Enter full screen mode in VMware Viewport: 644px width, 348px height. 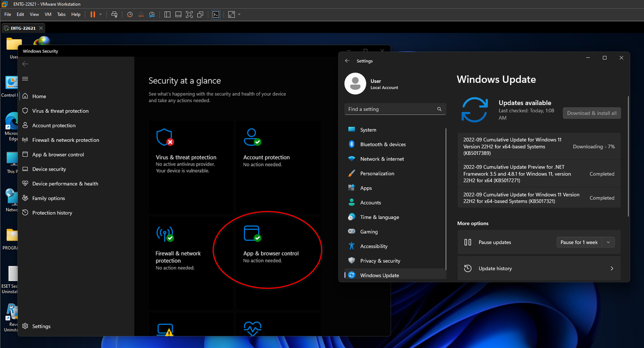coord(189,15)
